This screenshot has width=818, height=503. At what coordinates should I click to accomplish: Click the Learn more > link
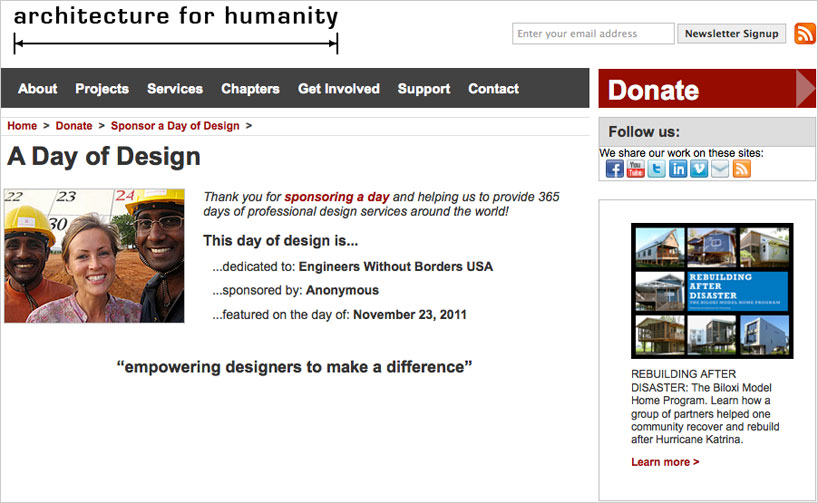[665, 462]
